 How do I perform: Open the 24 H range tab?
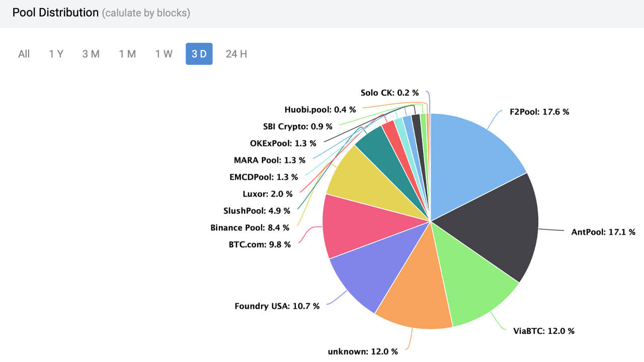coord(236,54)
